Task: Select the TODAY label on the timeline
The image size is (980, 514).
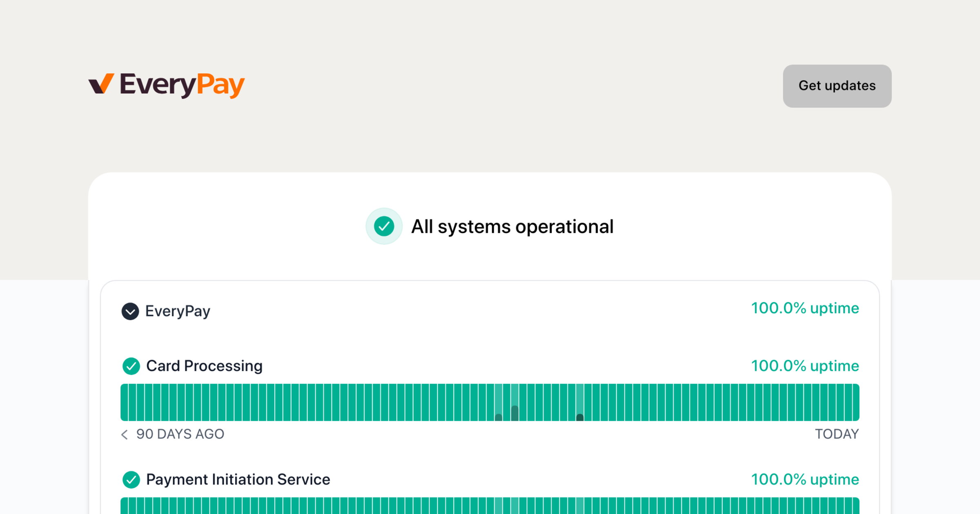Action: click(x=837, y=434)
